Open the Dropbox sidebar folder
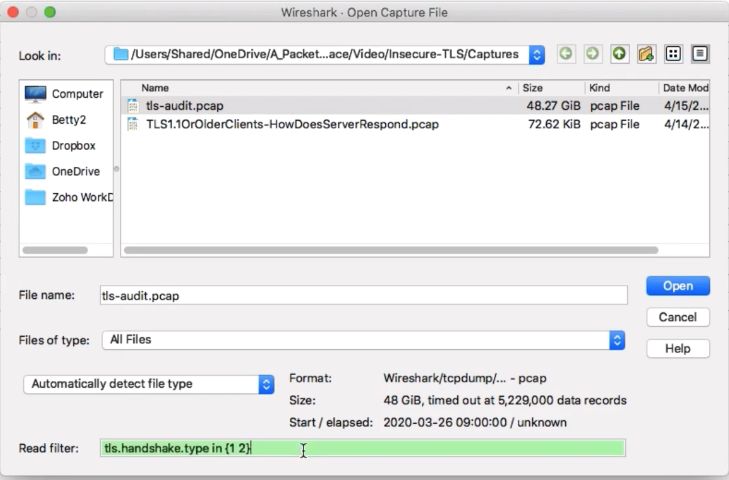 pos(60,146)
